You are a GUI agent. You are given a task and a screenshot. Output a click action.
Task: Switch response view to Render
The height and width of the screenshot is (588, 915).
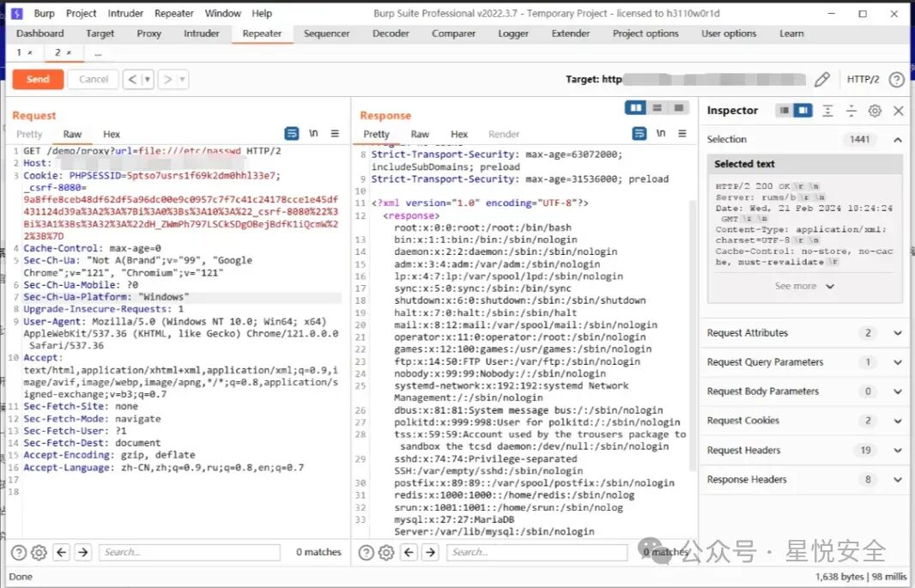(x=504, y=134)
